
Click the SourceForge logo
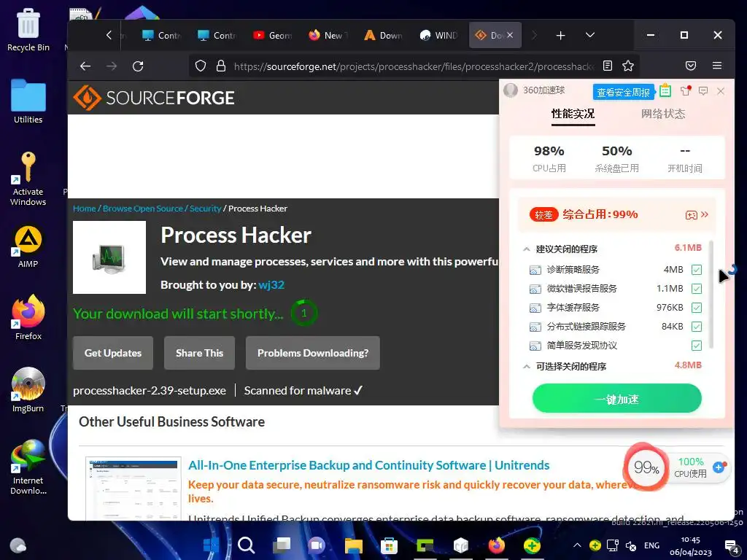tap(153, 98)
